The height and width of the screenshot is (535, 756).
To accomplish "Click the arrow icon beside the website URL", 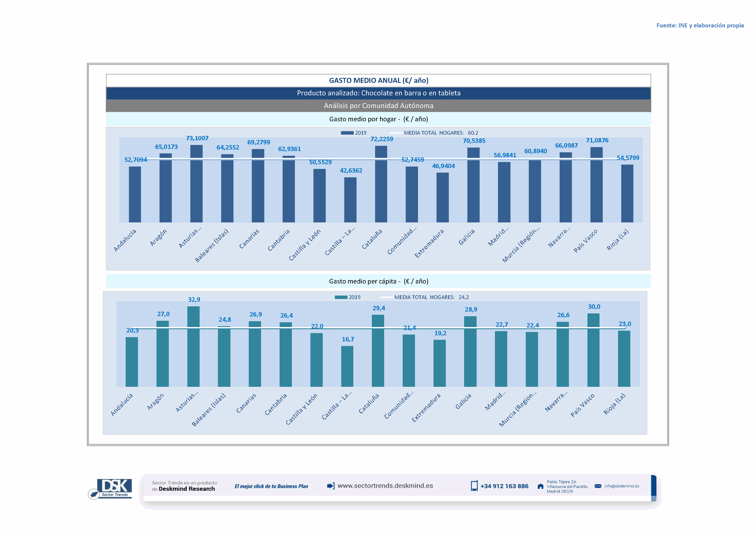I will [x=331, y=486].
